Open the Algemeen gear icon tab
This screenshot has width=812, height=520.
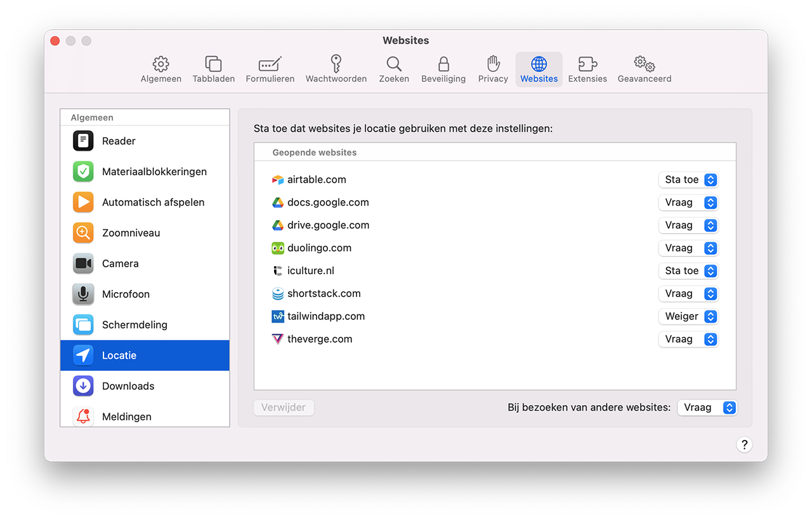pyautogui.click(x=161, y=64)
